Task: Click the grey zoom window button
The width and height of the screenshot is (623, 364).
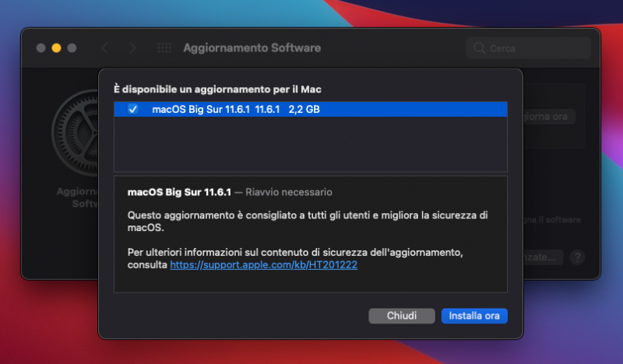Action: [72, 48]
